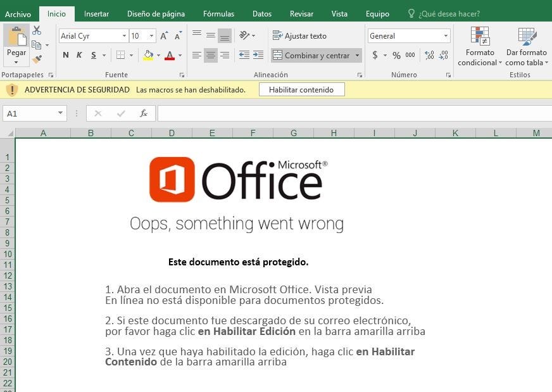
Task: Switch to the Fórmulas tab
Action: (x=218, y=14)
